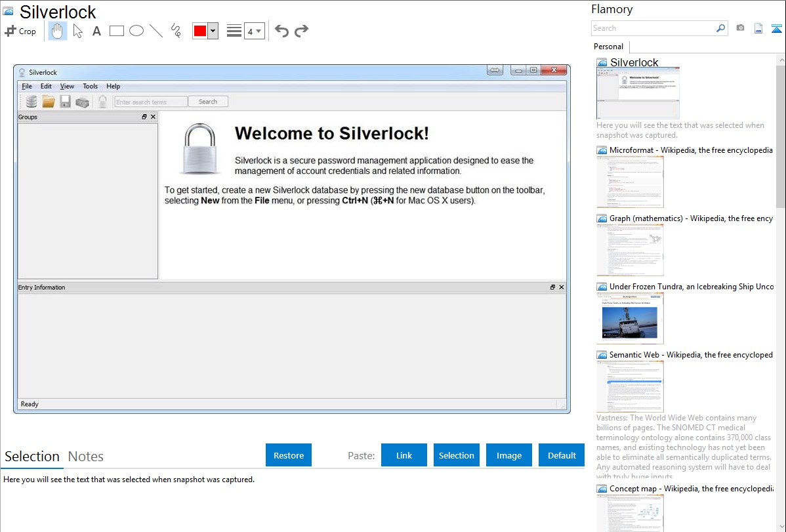Open the Personal tab
The width and height of the screenshot is (786, 532).
click(608, 47)
